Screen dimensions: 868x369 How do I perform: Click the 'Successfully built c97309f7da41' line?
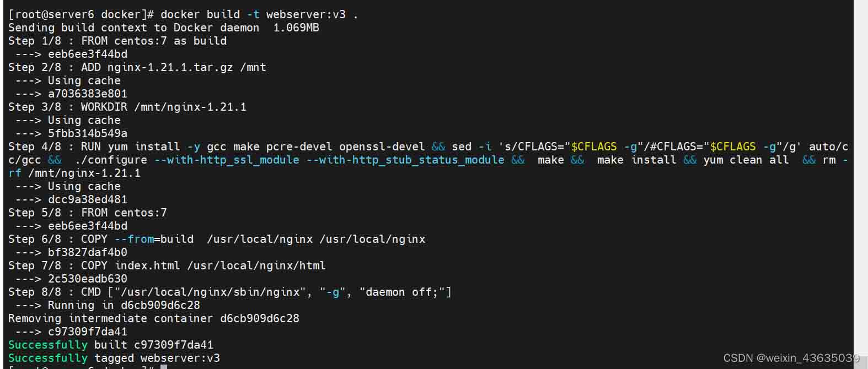(110, 345)
